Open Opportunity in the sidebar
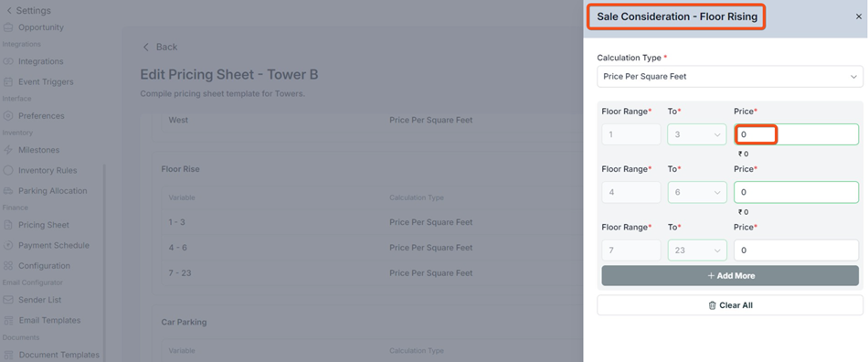Image resolution: width=868 pixels, height=362 pixels. (40, 27)
